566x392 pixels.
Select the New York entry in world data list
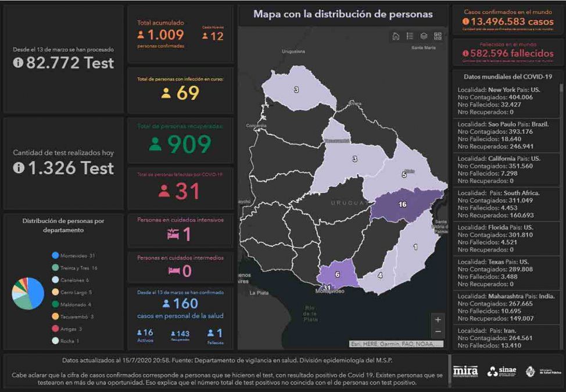point(504,101)
